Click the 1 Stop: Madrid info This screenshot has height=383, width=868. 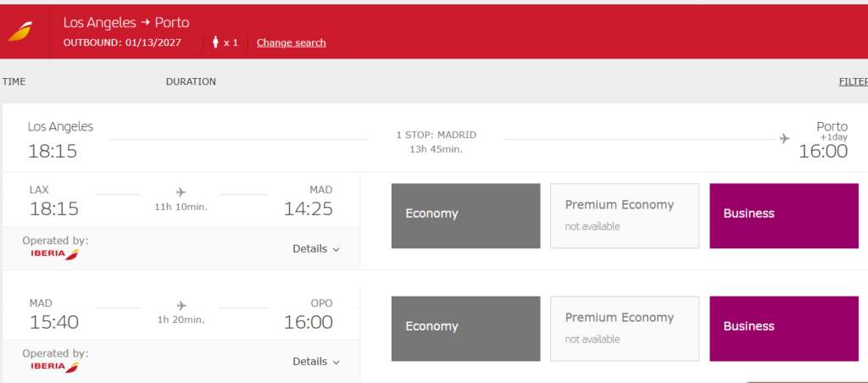(x=437, y=135)
